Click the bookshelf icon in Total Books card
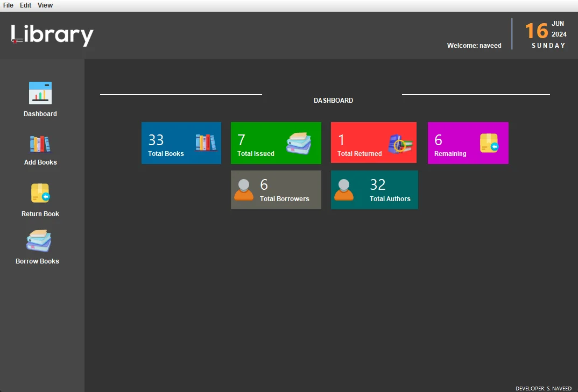 206,142
